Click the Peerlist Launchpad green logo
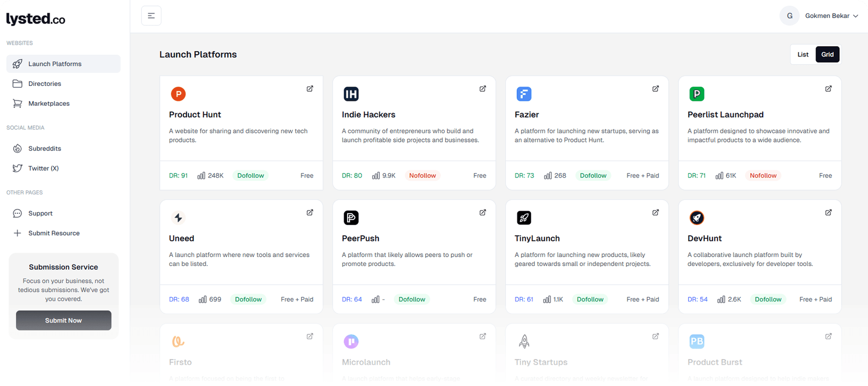Image resolution: width=868 pixels, height=386 pixels. pos(697,94)
